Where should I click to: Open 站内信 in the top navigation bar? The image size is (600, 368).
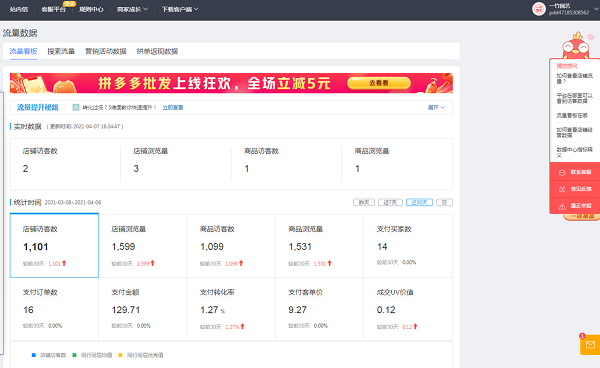point(19,9)
